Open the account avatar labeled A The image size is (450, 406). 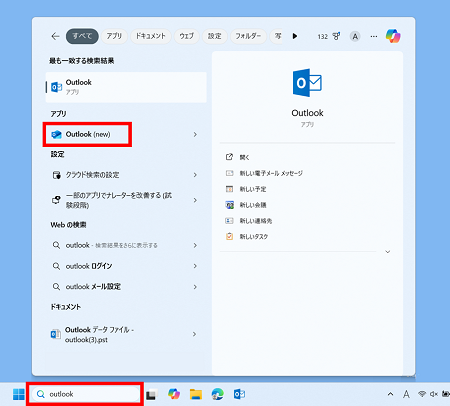click(355, 36)
